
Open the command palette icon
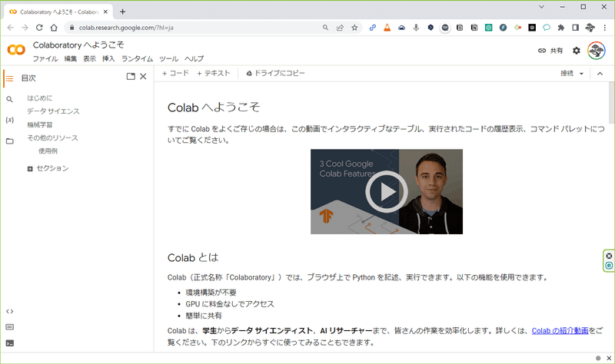(x=10, y=327)
